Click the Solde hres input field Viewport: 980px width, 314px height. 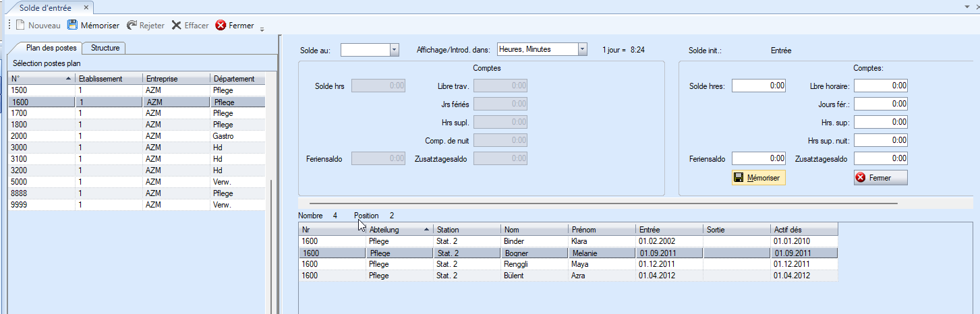click(759, 86)
